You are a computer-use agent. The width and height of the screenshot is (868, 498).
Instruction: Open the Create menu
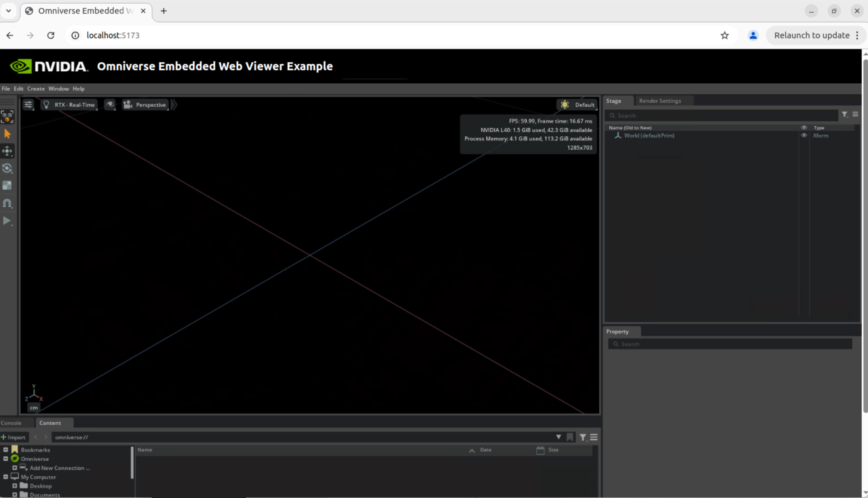click(x=36, y=89)
